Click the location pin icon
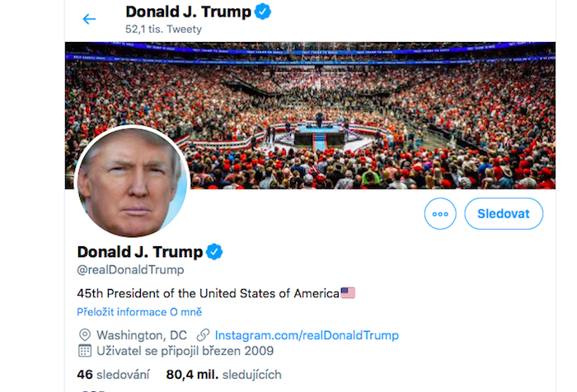577x392 pixels. coord(84,335)
